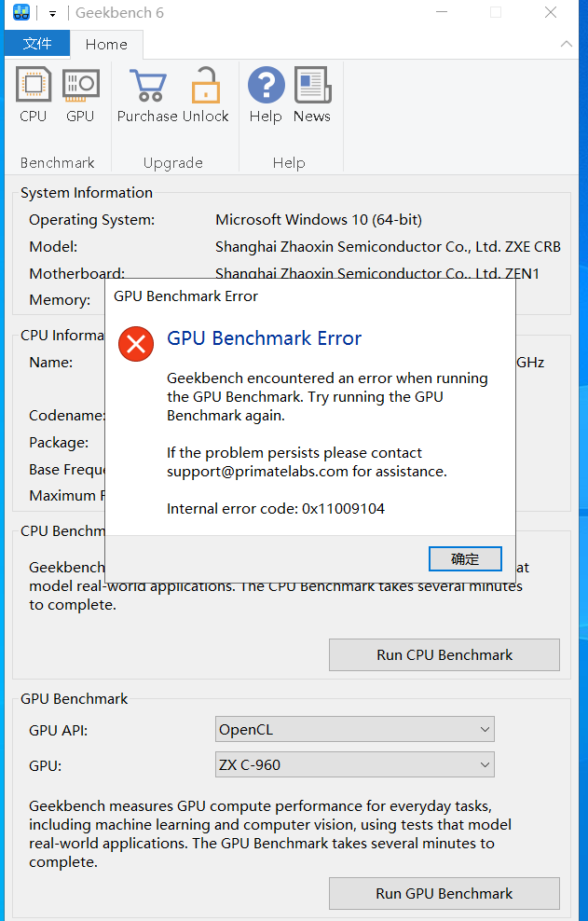Open Help via the question mark icon
This screenshot has width=588, height=921.
[266, 87]
